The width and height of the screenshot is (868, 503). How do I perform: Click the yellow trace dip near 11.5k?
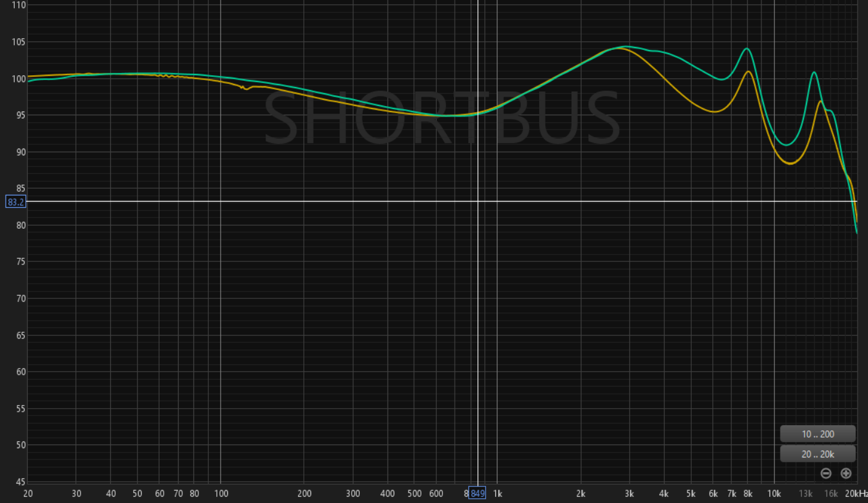(792, 163)
